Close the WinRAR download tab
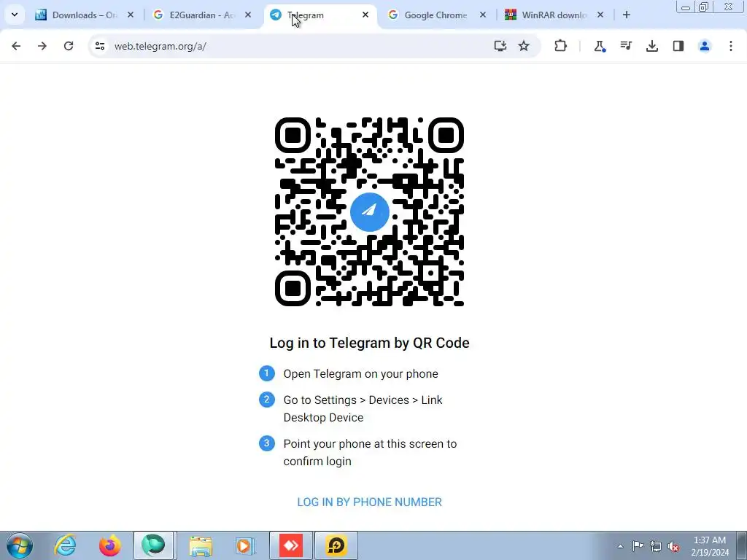Viewport: 747px width, 560px height. pos(600,15)
